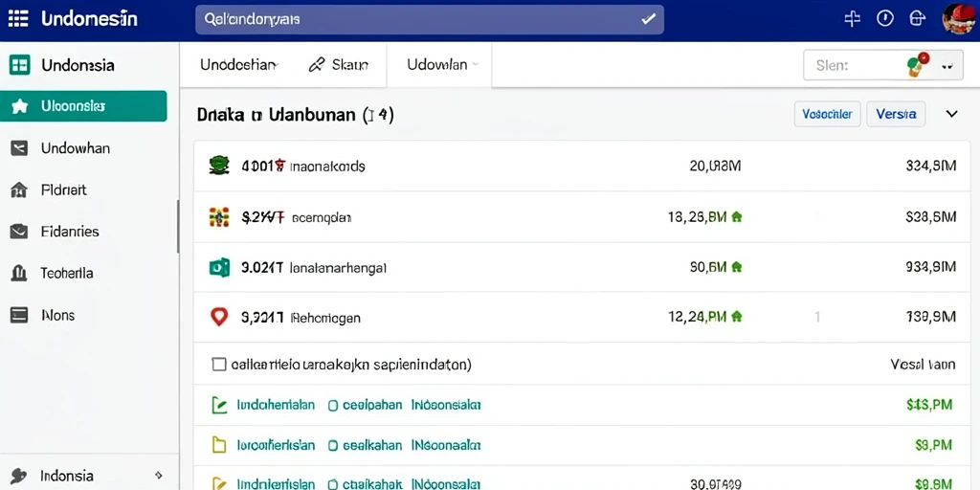Open Undowhan in the sidebar
980x490 pixels.
click(75, 148)
